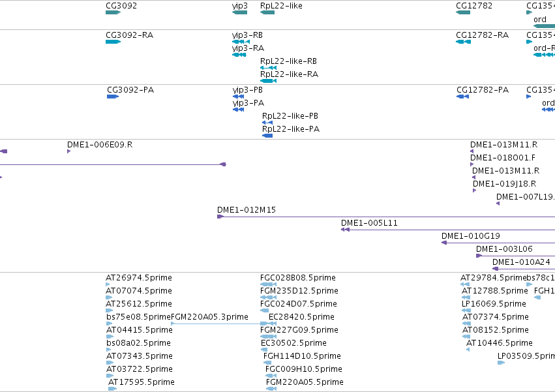Select RpL22-like-PA coding feature
This screenshot has width=555, height=392.
[291, 129]
